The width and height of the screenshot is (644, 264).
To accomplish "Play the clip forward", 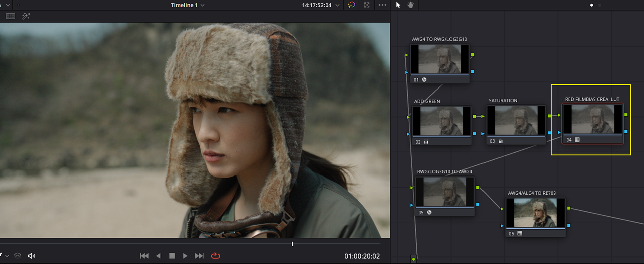I will click(x=185, y=256).
